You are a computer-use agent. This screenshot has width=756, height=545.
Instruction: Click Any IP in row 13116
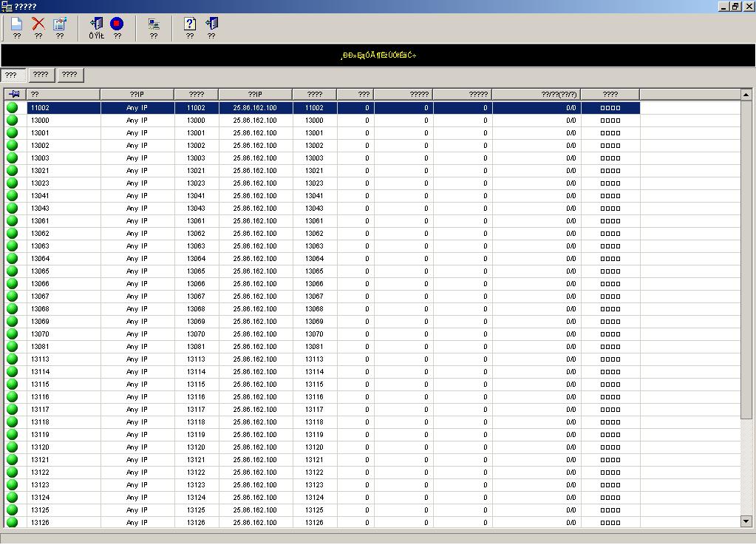click(137, 397)
